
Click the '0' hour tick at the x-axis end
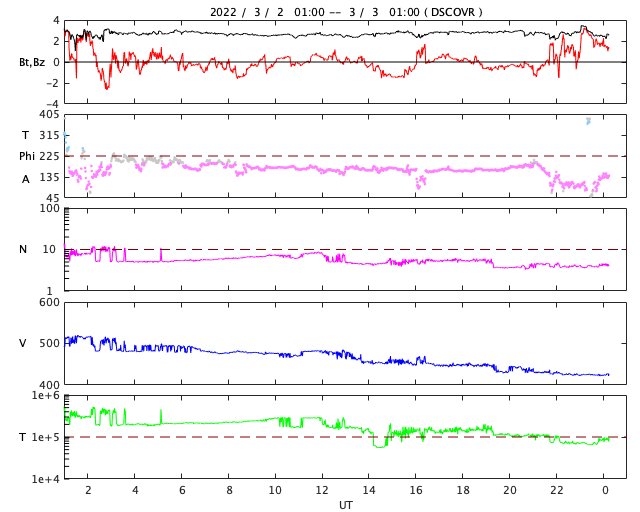coord(605,490)
